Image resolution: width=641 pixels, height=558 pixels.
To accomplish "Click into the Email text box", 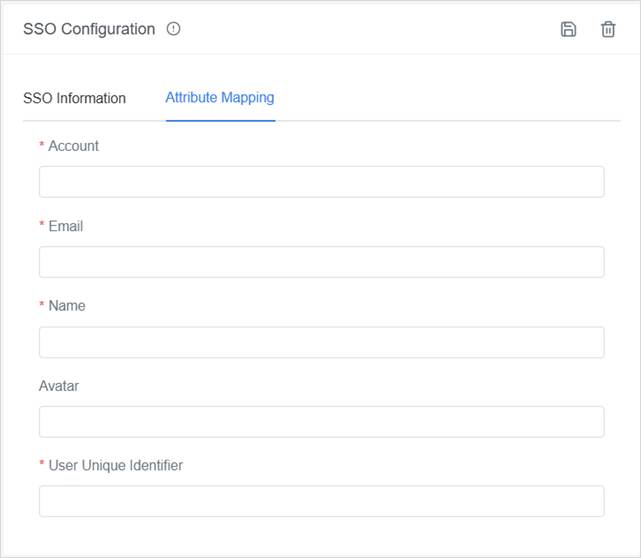I will tap(321, 262).
